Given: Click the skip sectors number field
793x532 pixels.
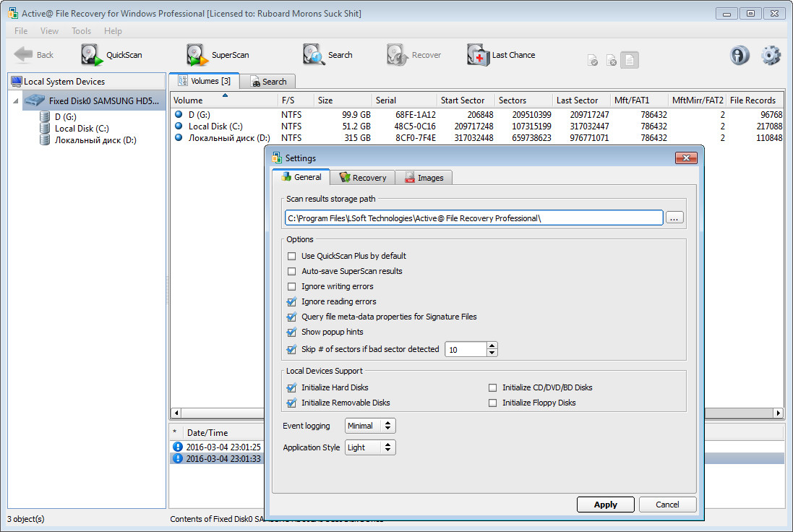Looking at the screenshot, I should tap(466, 349).
